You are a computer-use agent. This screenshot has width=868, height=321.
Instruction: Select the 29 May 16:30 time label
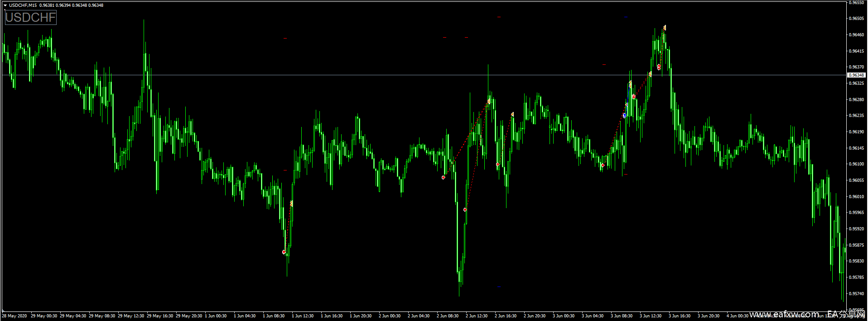click(x=160, y=316)
